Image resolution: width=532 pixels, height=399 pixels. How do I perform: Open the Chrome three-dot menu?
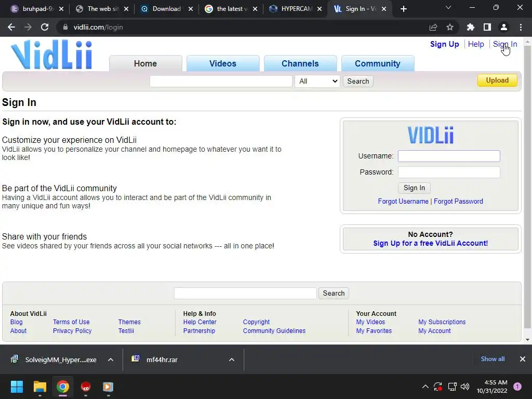click(521, 27)
